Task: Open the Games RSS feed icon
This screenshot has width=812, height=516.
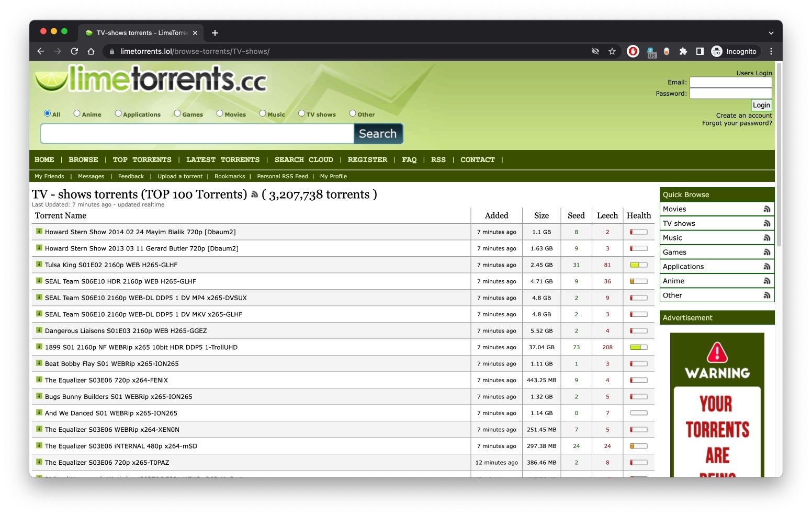Action: coord(767,253)
